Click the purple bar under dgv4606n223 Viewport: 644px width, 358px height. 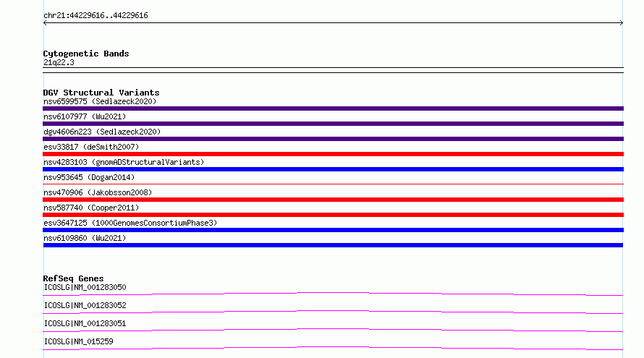pyautogui.click(x=333, y=139)
